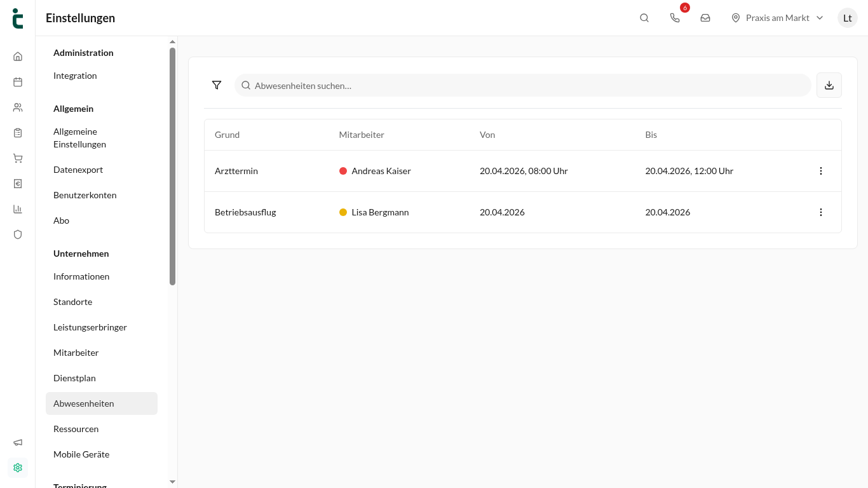Image resolution: width=868 pixels, height=488 pixels.
Task: Open the inbox tray icon
Action: pos(705,18)
